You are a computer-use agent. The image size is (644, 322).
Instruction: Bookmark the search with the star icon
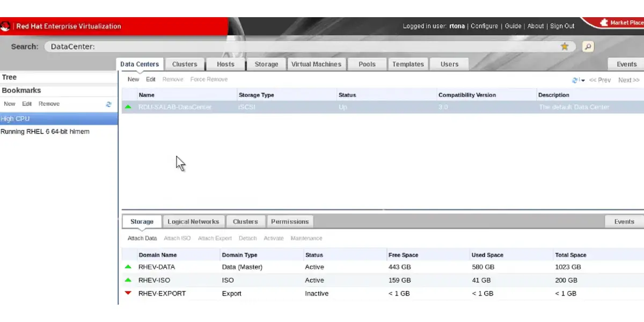click(565, 47)
